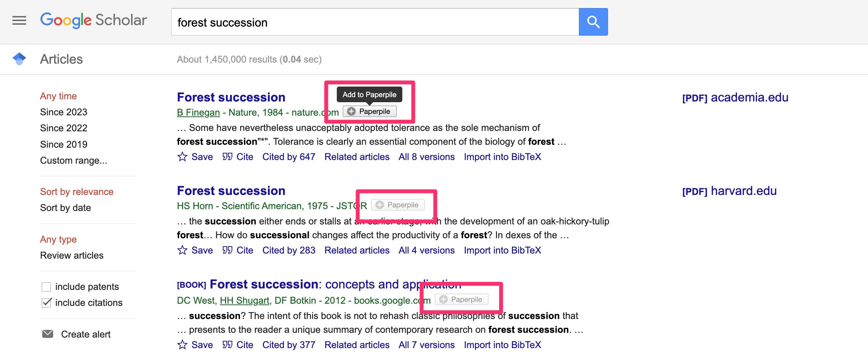The width and height of the screenshot is (868, 363).
Task: Click the Paperpile button for HS Horn result
Action: [x=398, y=205]
